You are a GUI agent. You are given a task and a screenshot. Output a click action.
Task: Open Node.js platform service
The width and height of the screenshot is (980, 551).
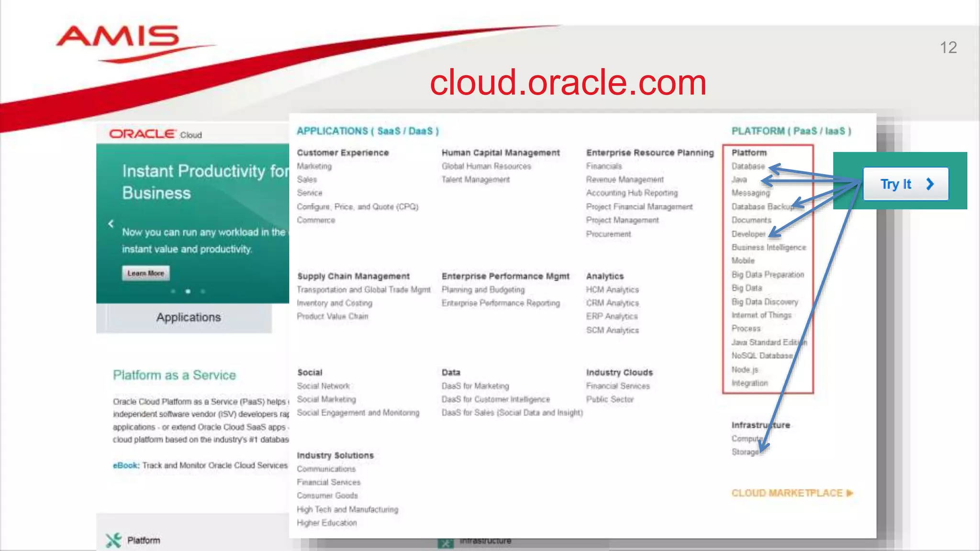745,370
